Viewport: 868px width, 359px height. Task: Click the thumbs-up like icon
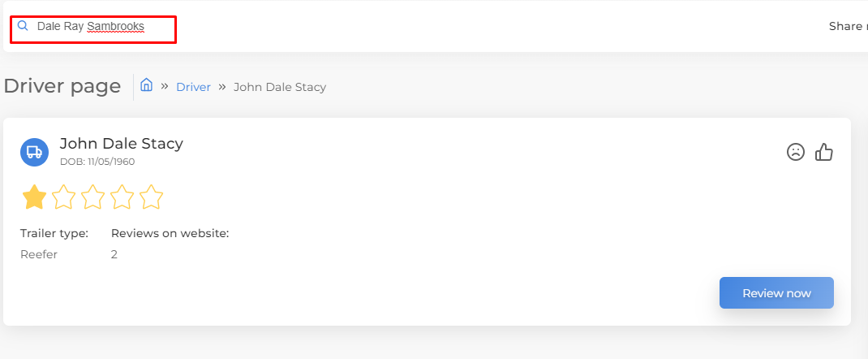[824, 152]
